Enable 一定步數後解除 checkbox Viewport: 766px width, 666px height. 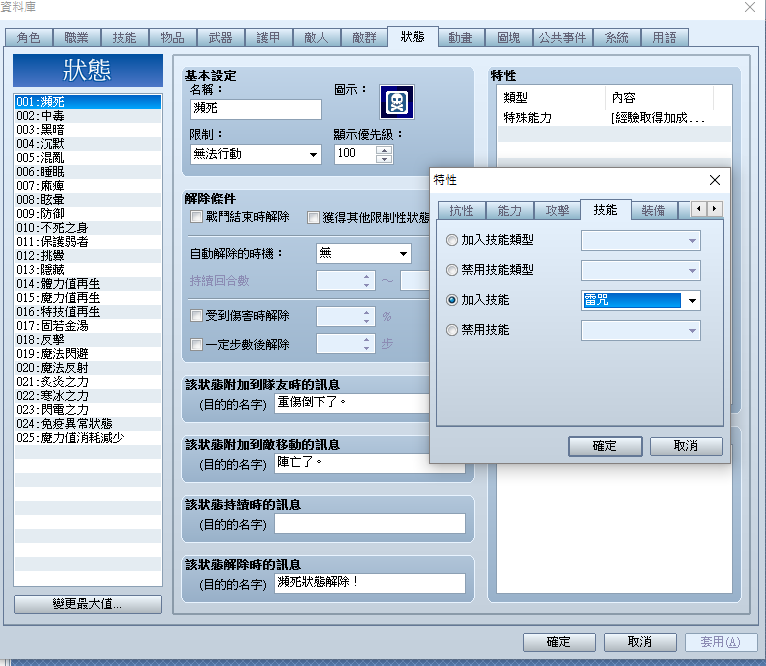[196, 344]
